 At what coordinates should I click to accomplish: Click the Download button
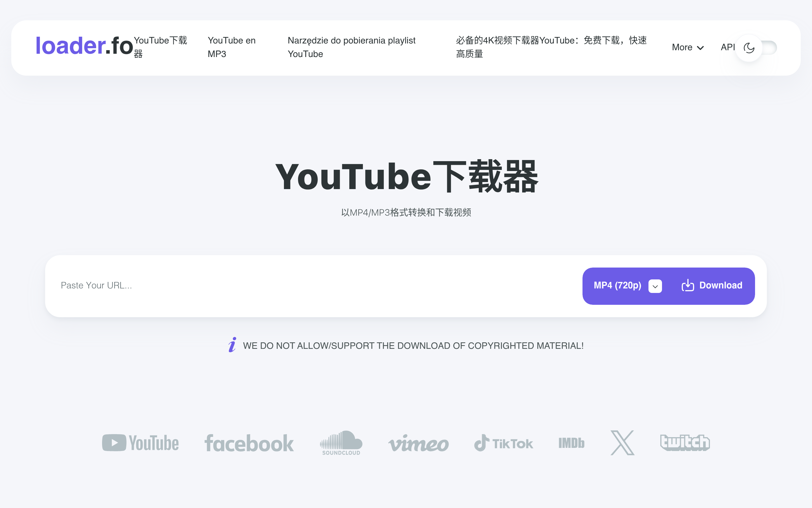pos(712,286)
